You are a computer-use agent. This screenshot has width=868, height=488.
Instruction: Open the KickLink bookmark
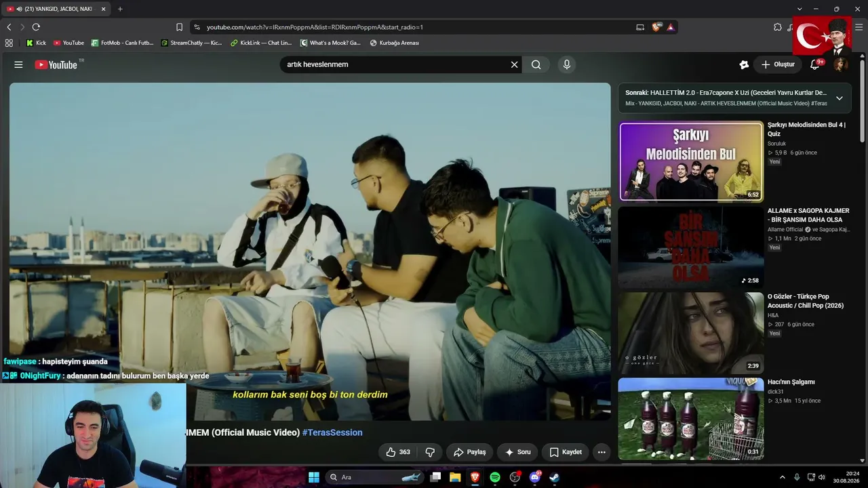(x=260, y=43)
